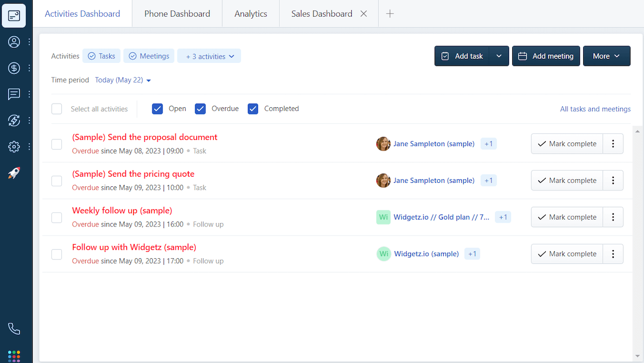Open the Phone dialer icon at bottom left
Viewport: 644px width, 363px height.
point(14,328)
